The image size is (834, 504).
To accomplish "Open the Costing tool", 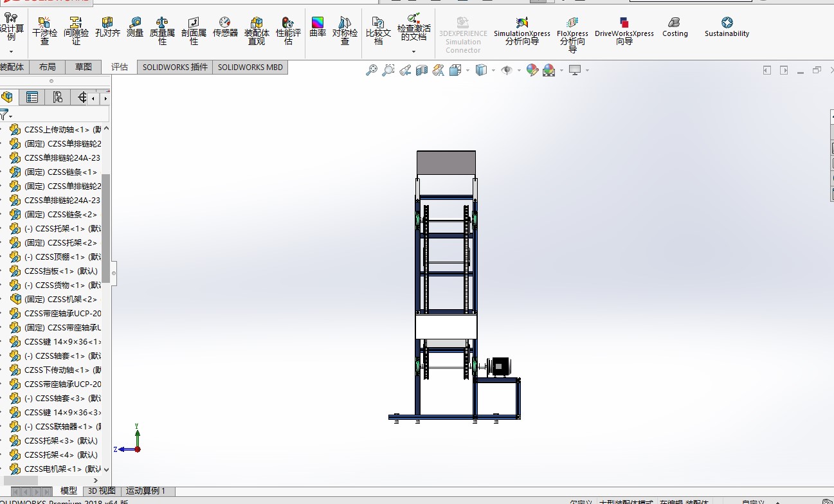I will pyautogui.click(x=675, y=27).
